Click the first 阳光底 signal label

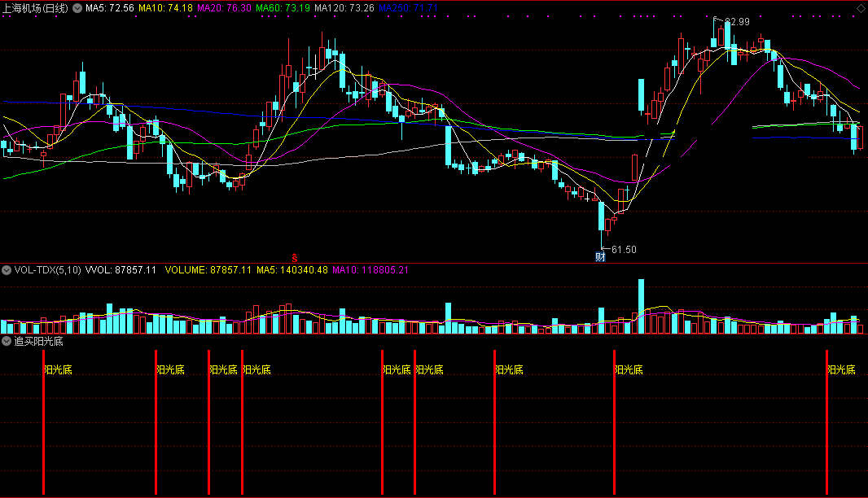point(58,369)
